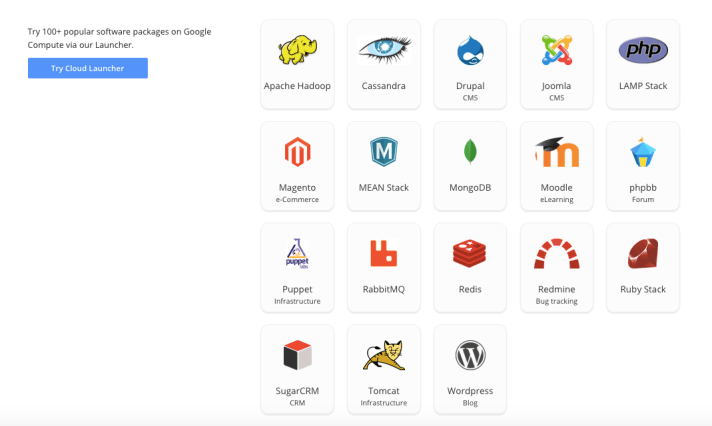Select the MongoDB label text
The height and width of the screenshot is (426, 712).
tap(470, 188)
